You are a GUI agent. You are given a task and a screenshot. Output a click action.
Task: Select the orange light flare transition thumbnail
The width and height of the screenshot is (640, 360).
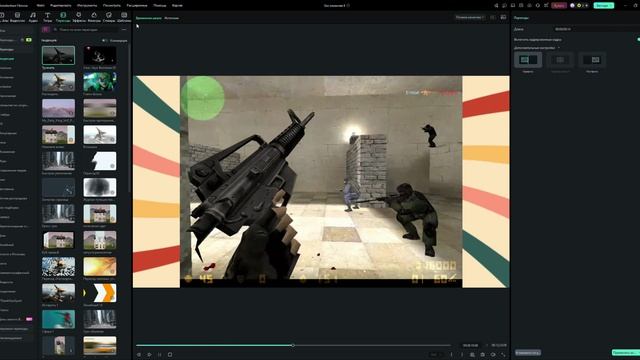[x=100, y=267]
